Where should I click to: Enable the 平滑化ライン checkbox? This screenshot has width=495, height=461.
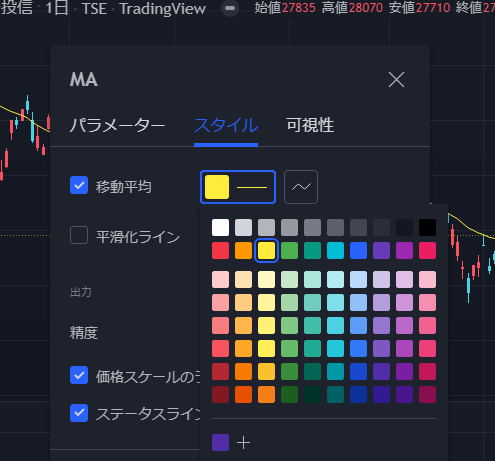coord(79,235)
